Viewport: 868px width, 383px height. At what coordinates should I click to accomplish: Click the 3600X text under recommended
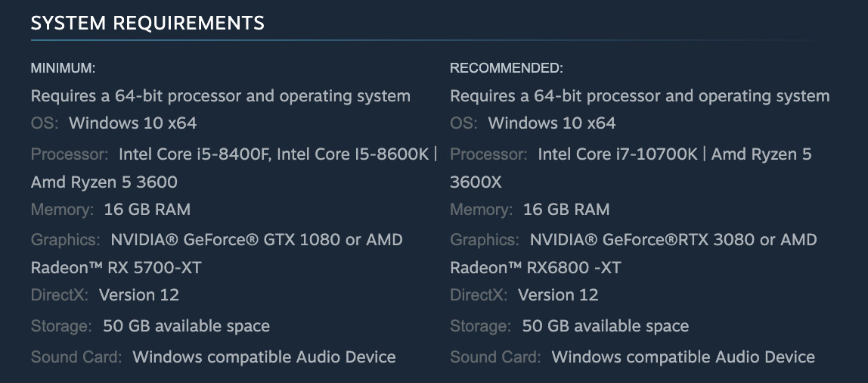(476, 182)
